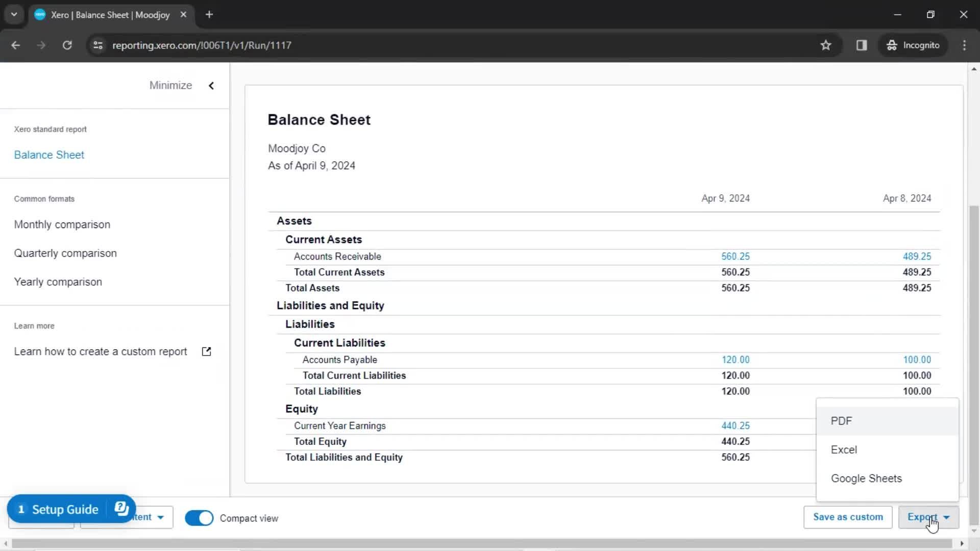This screenshot has width=980, height=551.
Task: Toggle the Compact view switch
Action: (199, 518)
